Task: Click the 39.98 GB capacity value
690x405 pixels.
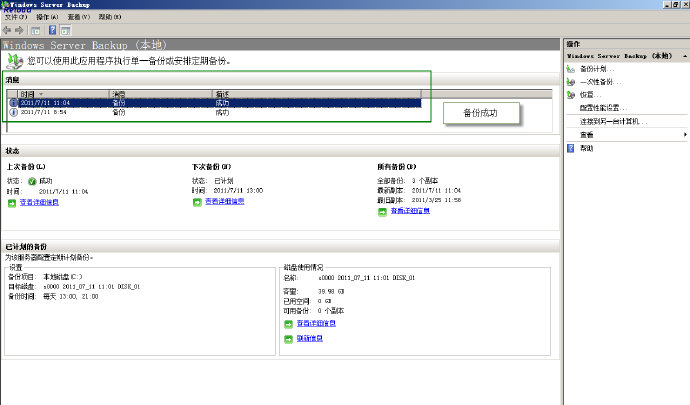Action: tap(331, 291)
